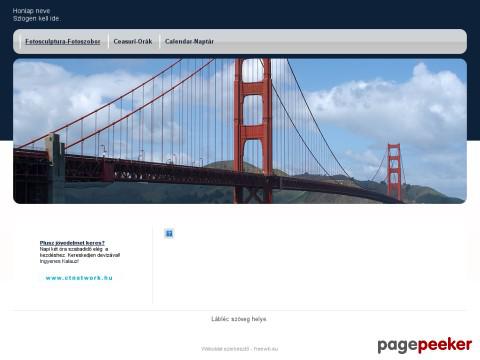
Task: Select the Calendar-Naptár menu item
Action: tap(189, 41)
